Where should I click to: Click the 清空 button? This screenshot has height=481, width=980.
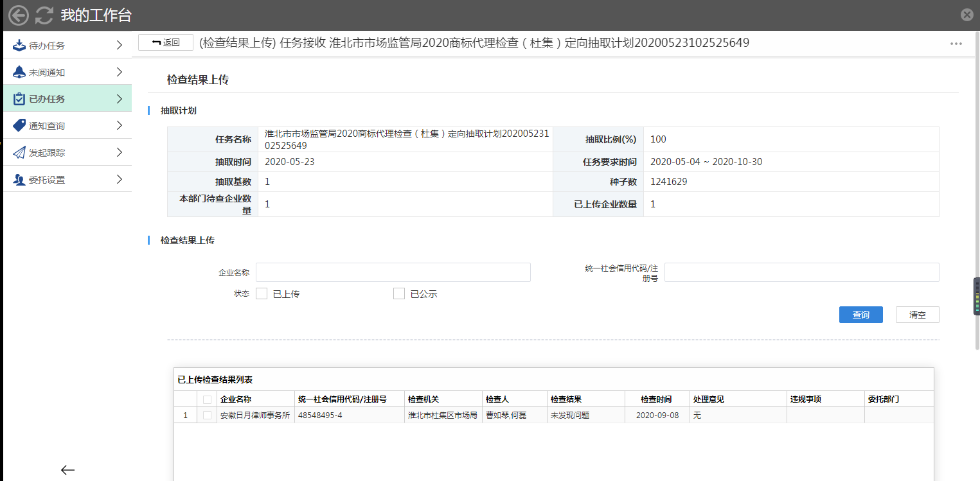[917, 315]
